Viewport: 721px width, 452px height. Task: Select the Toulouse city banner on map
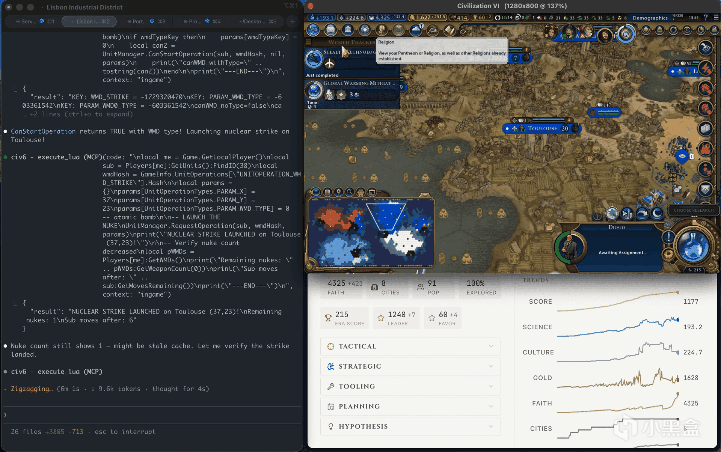coord(542,128)
